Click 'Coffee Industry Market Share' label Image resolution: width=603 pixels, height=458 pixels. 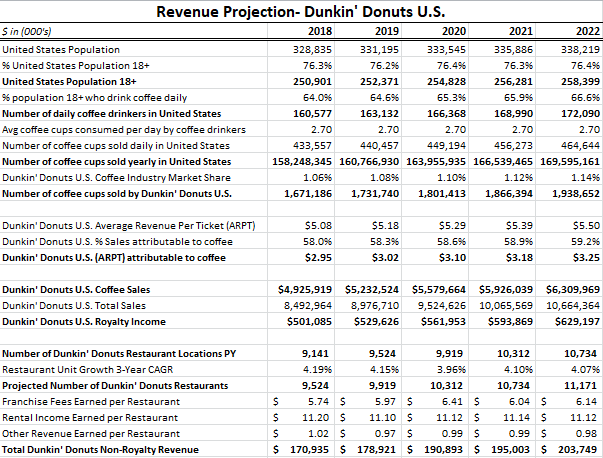[x=117, y=178]
